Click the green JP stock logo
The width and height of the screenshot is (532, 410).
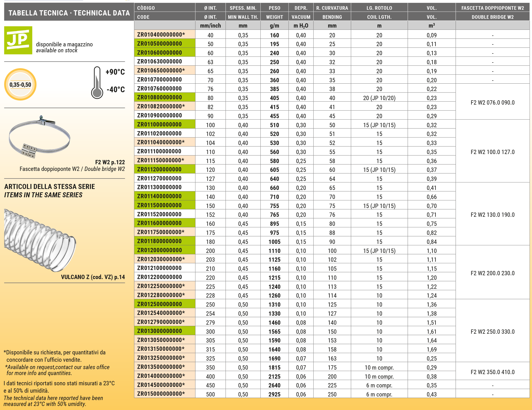pos(18,40)
